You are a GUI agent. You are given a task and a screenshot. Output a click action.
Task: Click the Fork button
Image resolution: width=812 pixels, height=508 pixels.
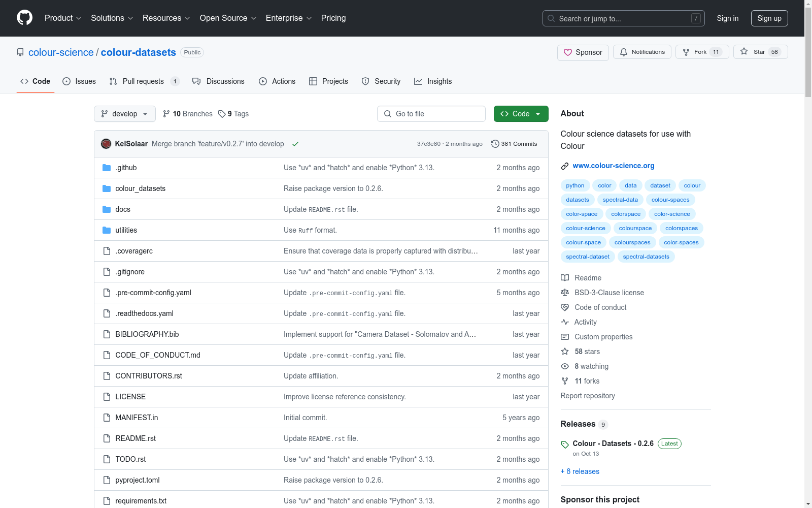coord(702,52)
